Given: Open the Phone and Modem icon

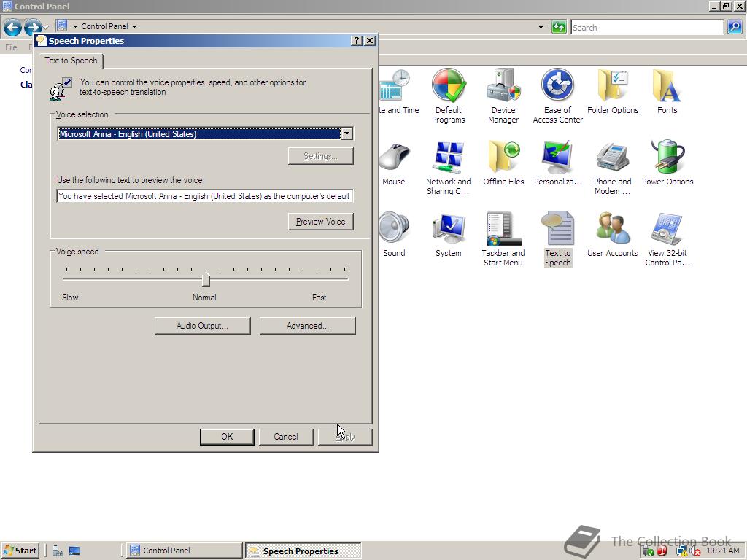Looking at the screenshot, I should point(613,168).
